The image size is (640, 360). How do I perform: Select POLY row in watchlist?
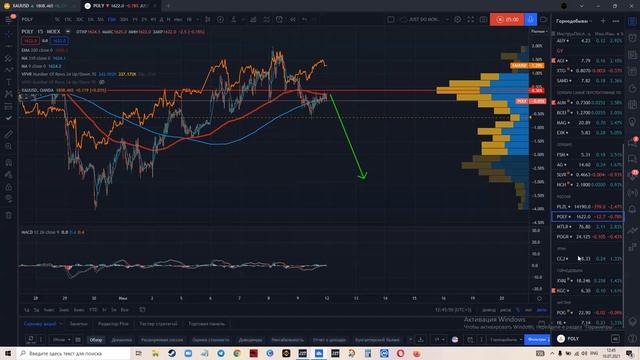point(588,217)
